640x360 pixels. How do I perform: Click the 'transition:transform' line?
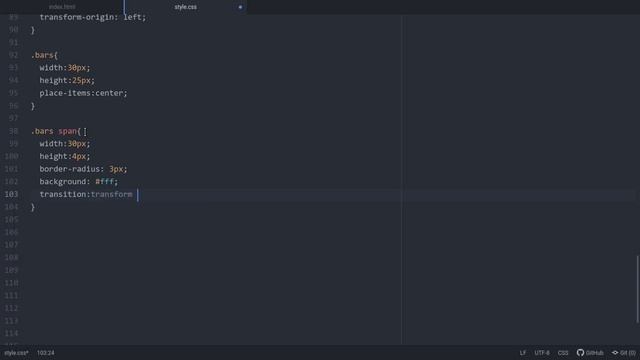[x=86, y=194]
